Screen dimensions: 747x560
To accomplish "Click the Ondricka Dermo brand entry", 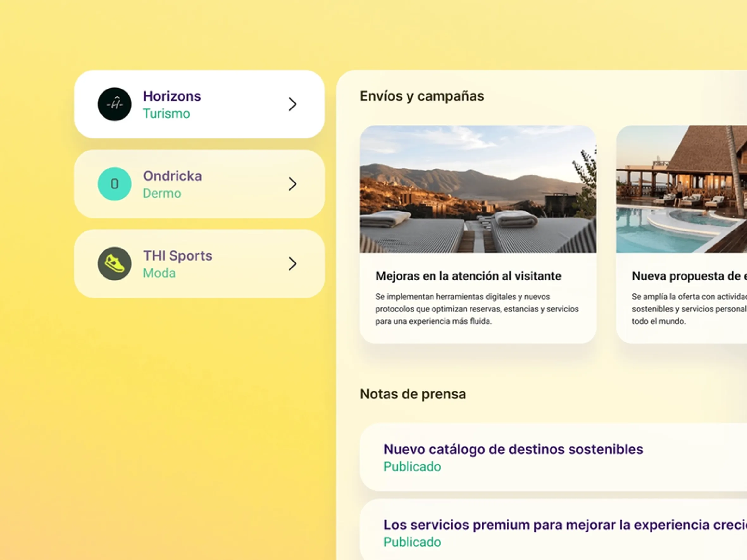I will (x=199, y=184).
